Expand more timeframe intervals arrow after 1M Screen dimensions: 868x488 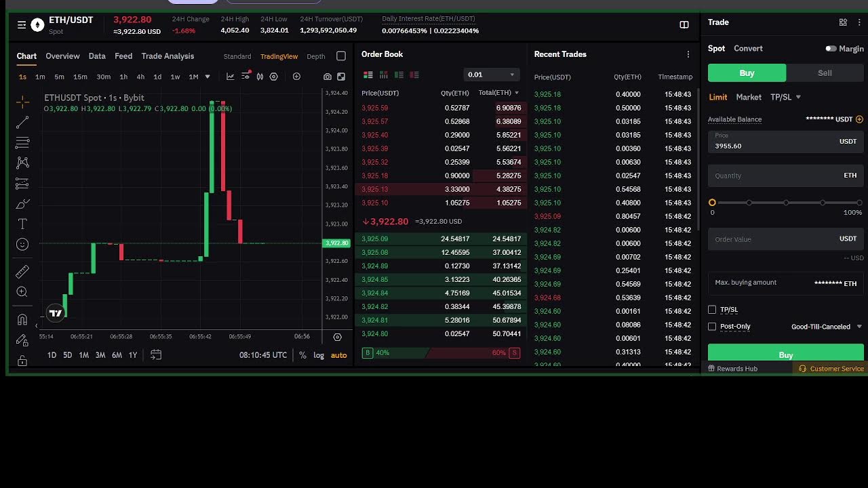[x=208, y=77]
